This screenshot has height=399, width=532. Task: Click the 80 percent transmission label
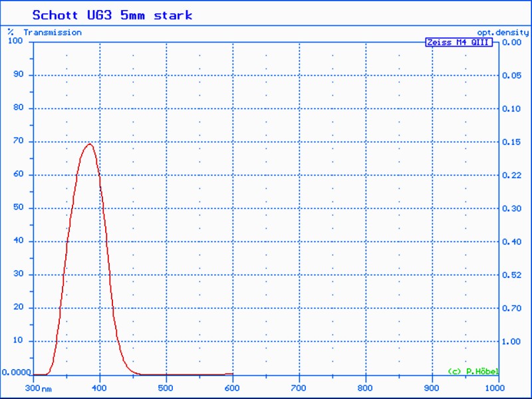[x=19, y=107]
